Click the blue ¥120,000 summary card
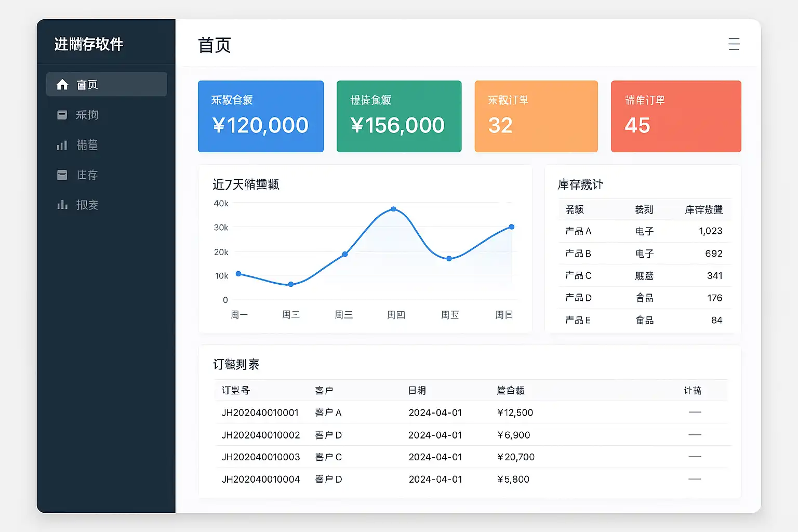The height and width of the screenshot is (532, 798). 261,116
